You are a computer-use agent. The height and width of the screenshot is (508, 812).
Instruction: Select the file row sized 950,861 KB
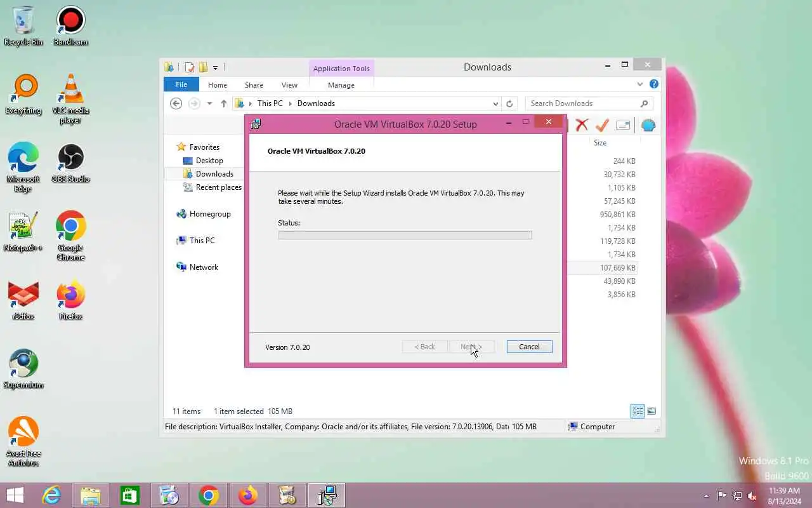tap(602, 215)
